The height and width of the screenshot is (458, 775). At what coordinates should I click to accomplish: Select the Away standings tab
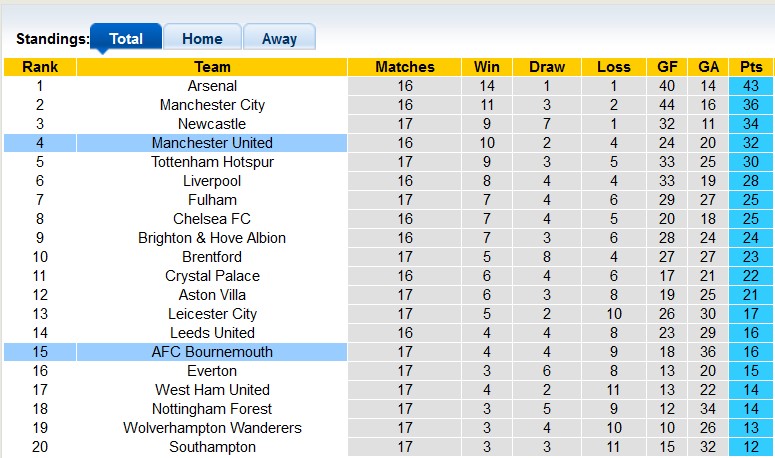(279, 39)
